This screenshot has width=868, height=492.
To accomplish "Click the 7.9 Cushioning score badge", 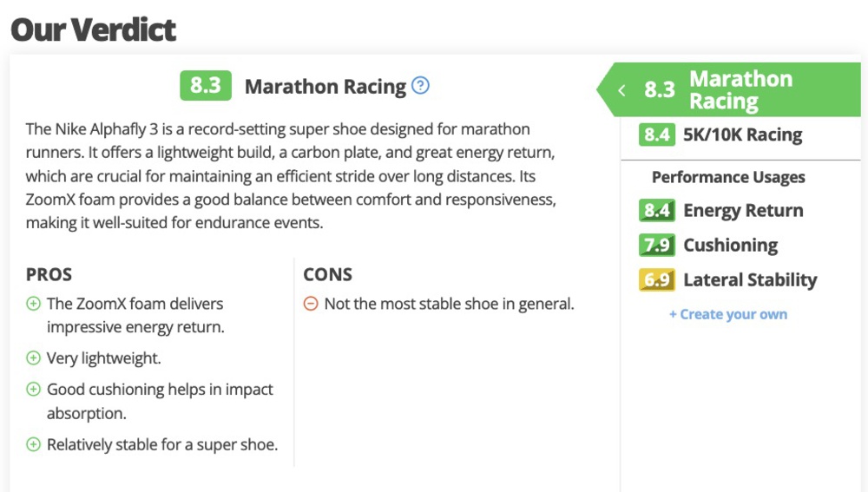I will (657, 245).
